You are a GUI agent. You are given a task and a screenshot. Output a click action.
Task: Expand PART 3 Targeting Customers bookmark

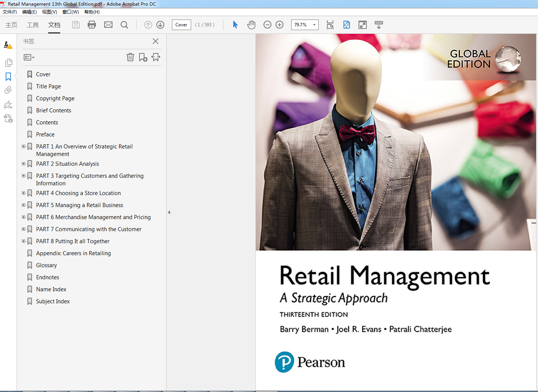pos(24,176)
